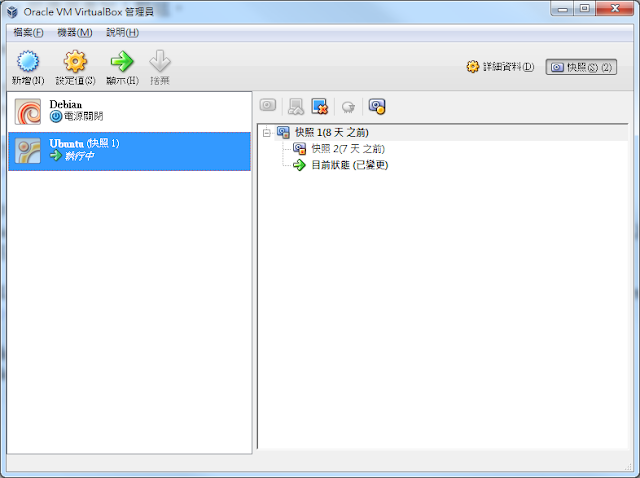Click the icon beside 快照 2
This screenshot has height=478, width=640.
tap(300, 149)
